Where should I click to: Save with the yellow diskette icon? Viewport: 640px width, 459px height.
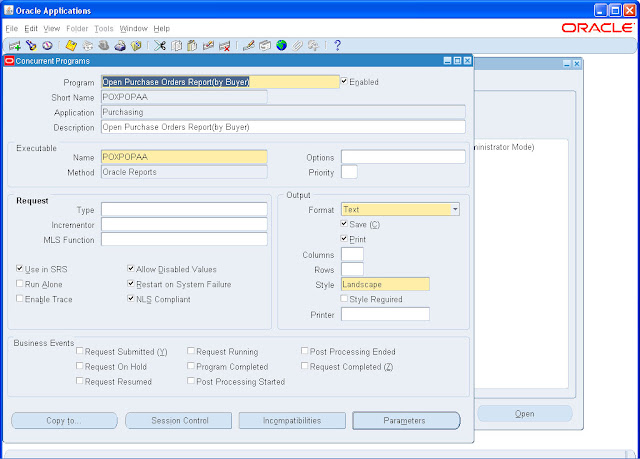point(71,46)
